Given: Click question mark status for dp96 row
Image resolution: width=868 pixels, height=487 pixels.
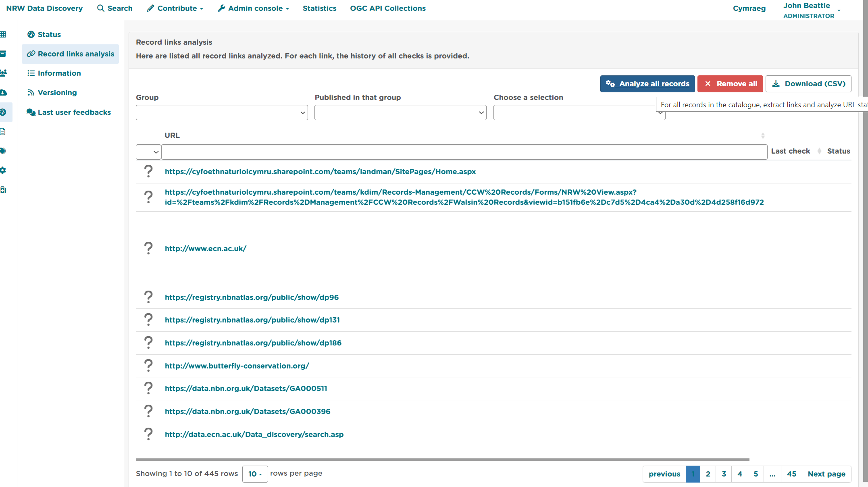Looking at the screenshot, I should click(148, 297).
